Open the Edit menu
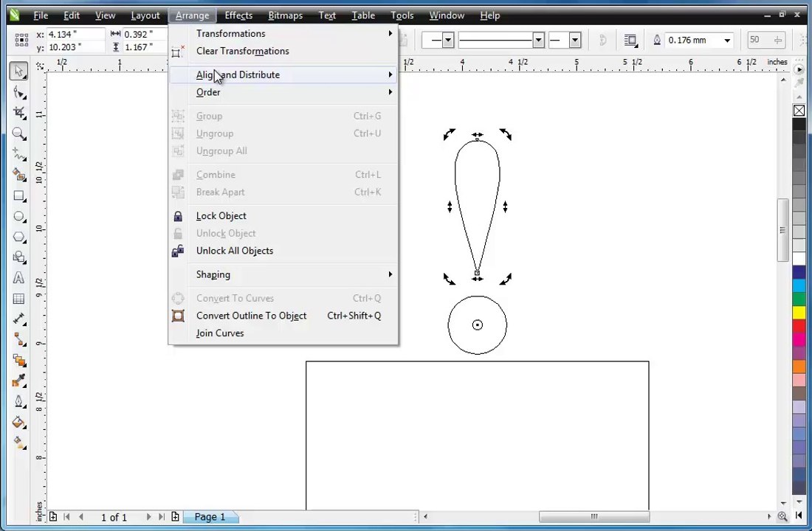Image resolution: width=812 pixels, height=531 pixels. (72, 15)
